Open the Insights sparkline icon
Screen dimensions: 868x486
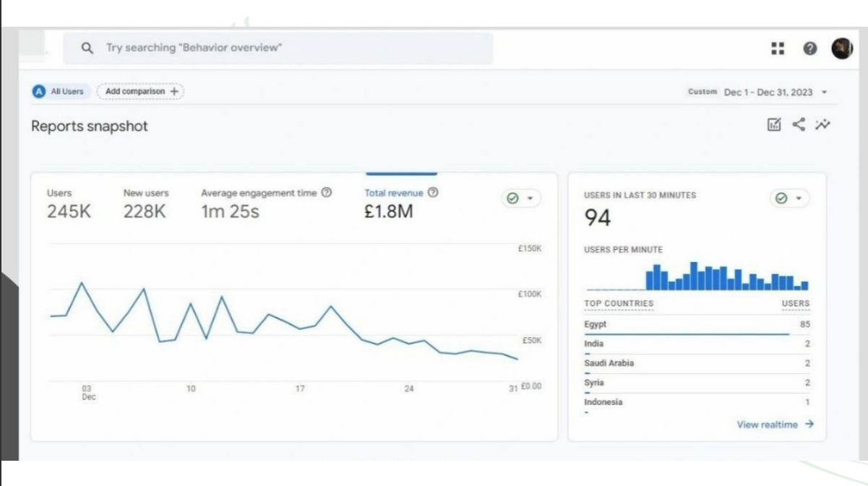click(823, 125)
